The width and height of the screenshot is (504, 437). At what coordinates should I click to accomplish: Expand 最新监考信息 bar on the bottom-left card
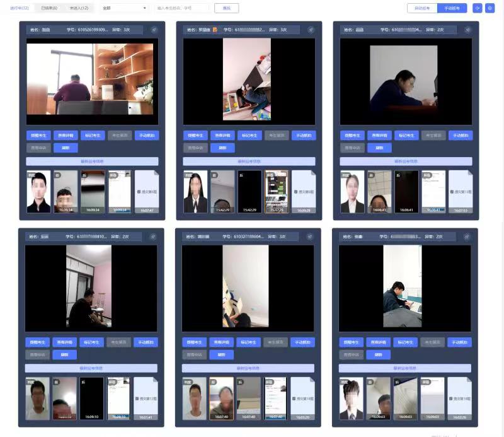click(91, 368)
